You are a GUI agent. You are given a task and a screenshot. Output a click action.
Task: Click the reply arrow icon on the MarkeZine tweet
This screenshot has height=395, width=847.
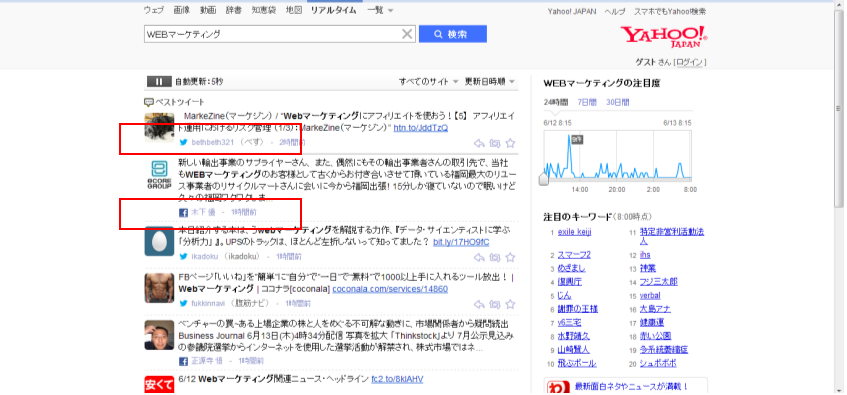[x=479, y=144]
